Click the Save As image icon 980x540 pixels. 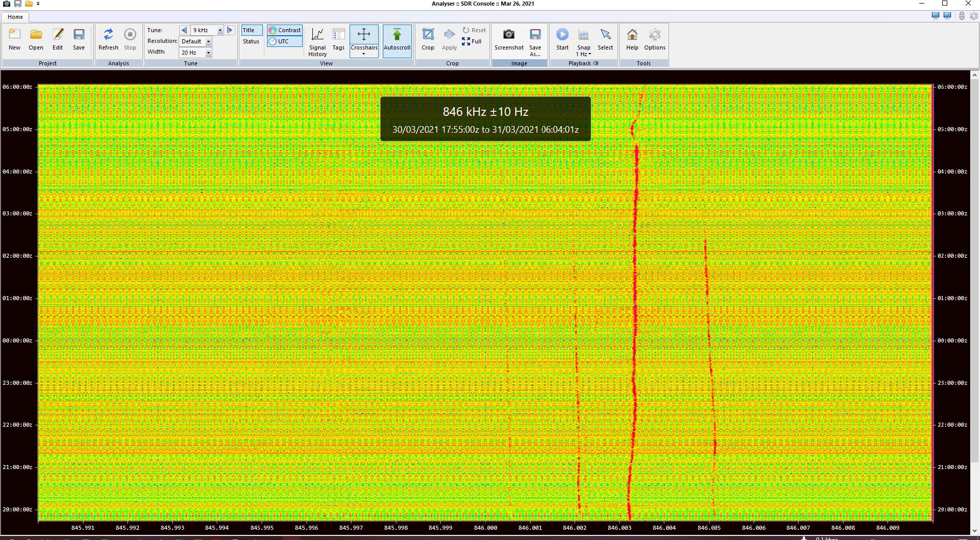(x=535, y=40)
